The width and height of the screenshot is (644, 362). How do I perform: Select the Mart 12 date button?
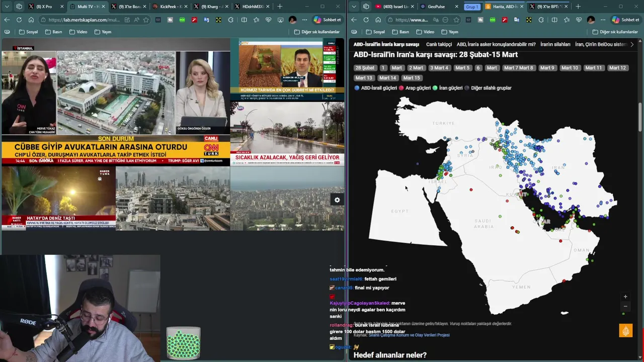click(617, 68)
